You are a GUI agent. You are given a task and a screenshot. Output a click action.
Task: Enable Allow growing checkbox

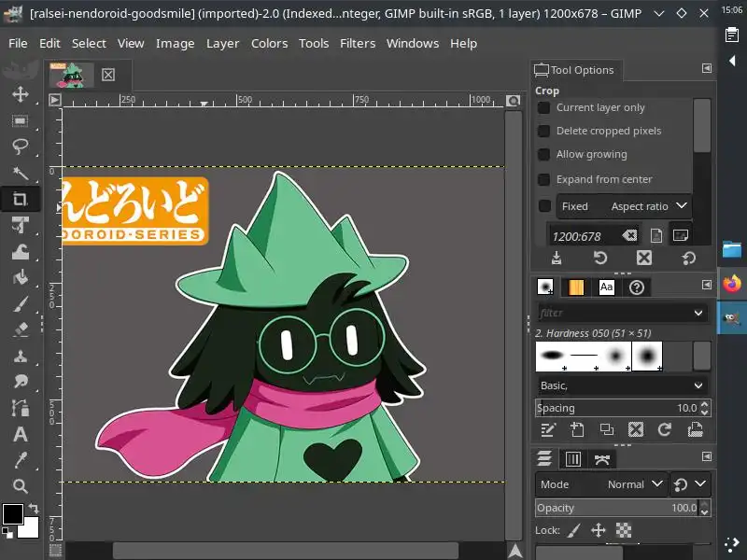point(543,154)
